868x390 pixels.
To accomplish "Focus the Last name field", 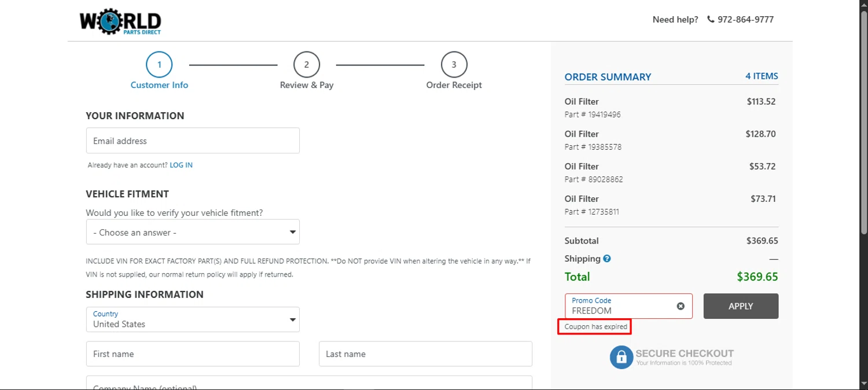I will click(425, 354).
